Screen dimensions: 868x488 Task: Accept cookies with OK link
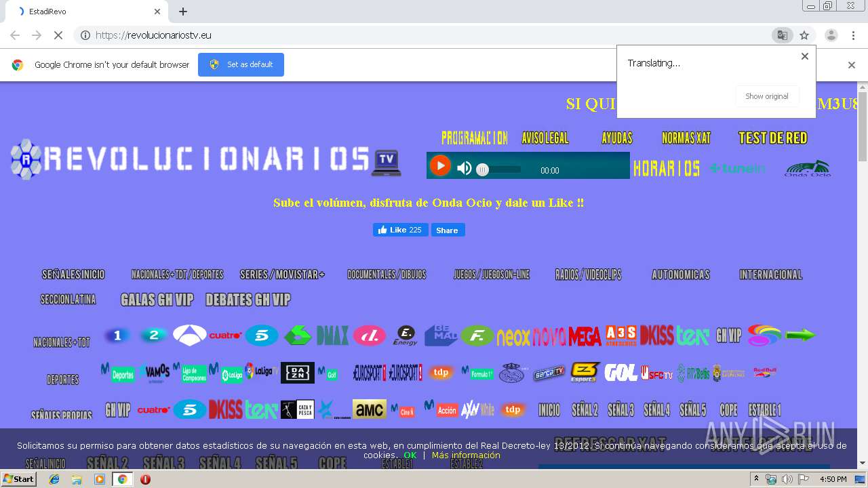coord(410,455)
